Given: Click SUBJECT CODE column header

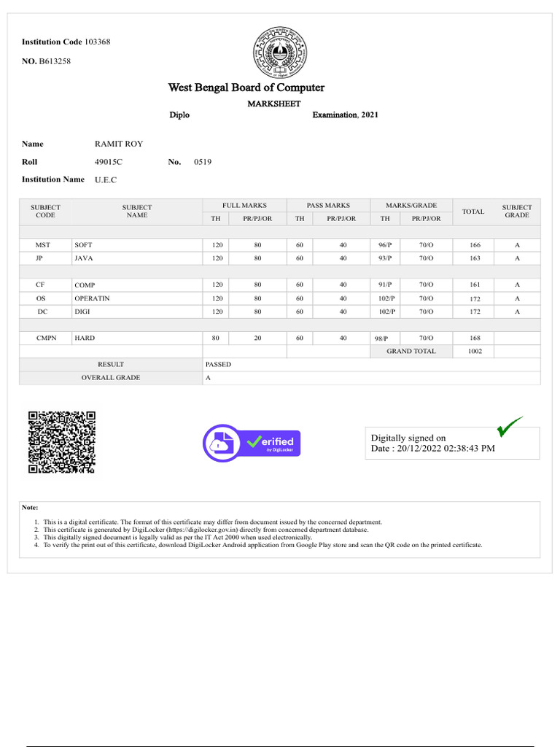Looking at the screenshot, I should [45, 212].
